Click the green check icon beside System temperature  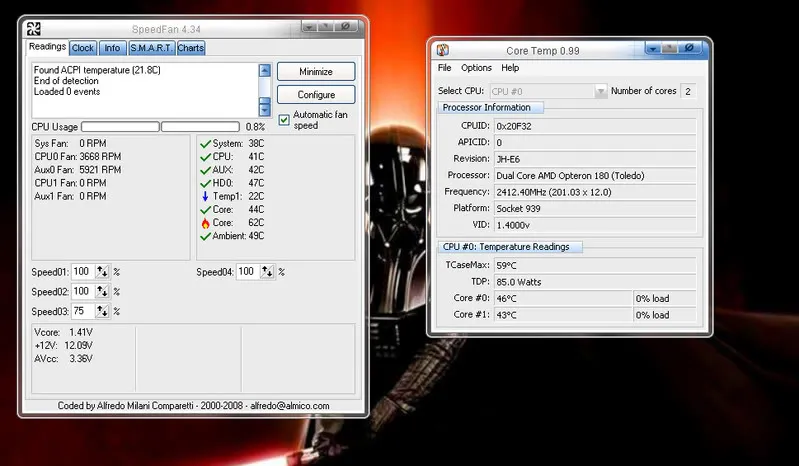coord(205,144)
